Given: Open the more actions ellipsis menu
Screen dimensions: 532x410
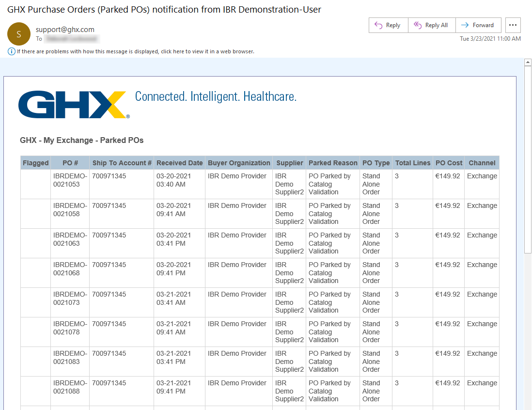Looking at the screenshot, I should pyautogui.click(x=513, y=25).
